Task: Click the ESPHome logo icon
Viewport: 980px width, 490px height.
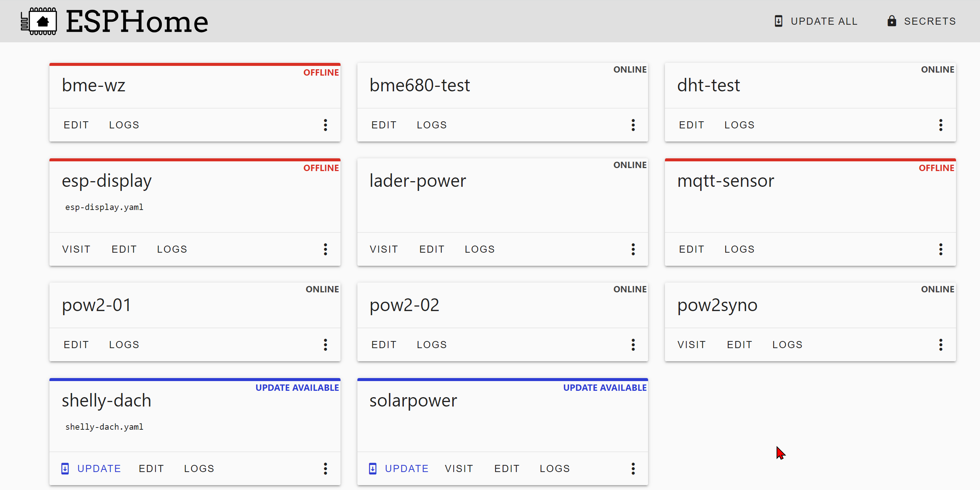Action: coord(39,21)
